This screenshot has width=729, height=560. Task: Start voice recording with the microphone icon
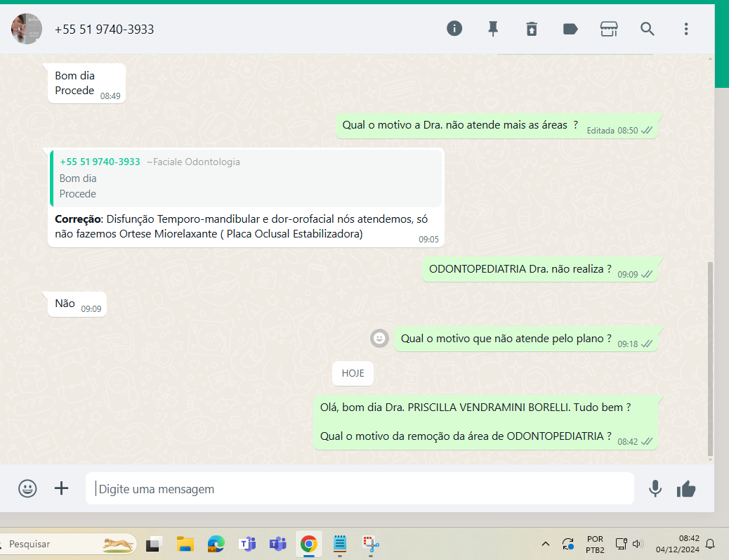point(655,488)
